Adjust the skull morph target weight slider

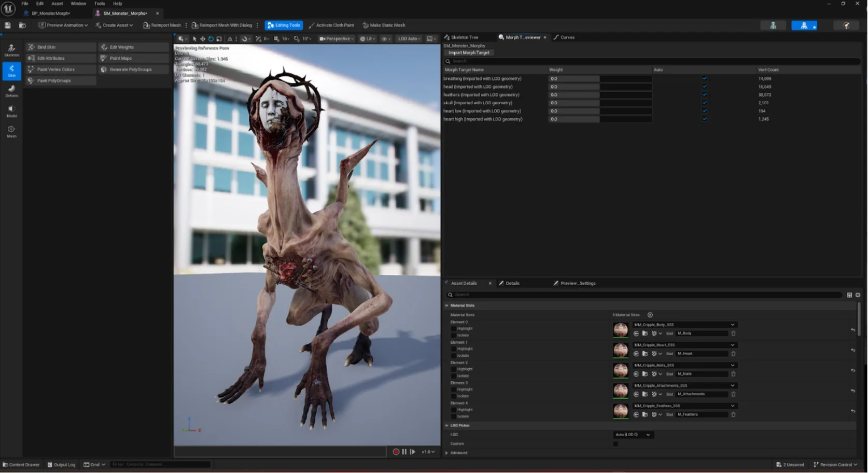tap(600, 103)
